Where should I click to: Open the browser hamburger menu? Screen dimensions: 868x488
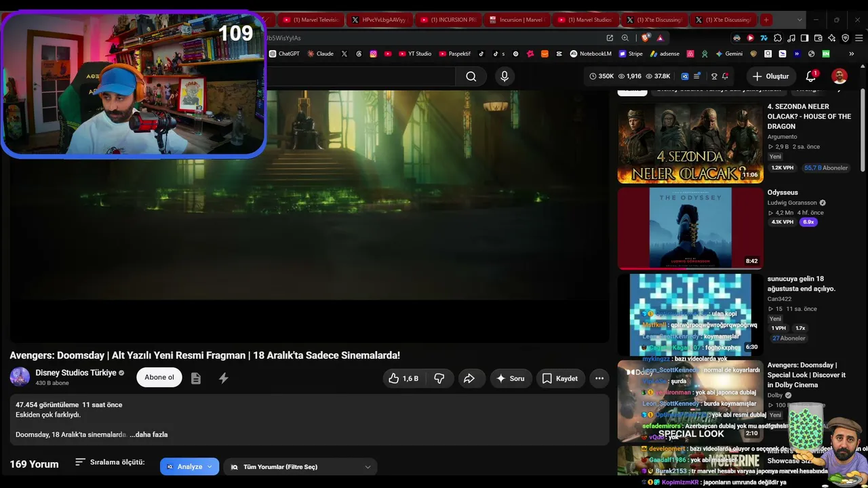click(x=859, y=38)
